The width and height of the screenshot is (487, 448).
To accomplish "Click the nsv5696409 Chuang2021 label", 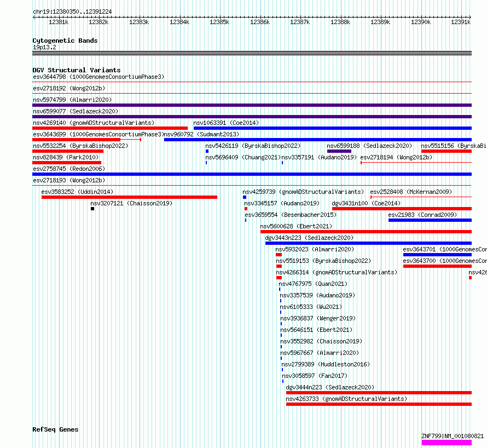I will point(243,157).
